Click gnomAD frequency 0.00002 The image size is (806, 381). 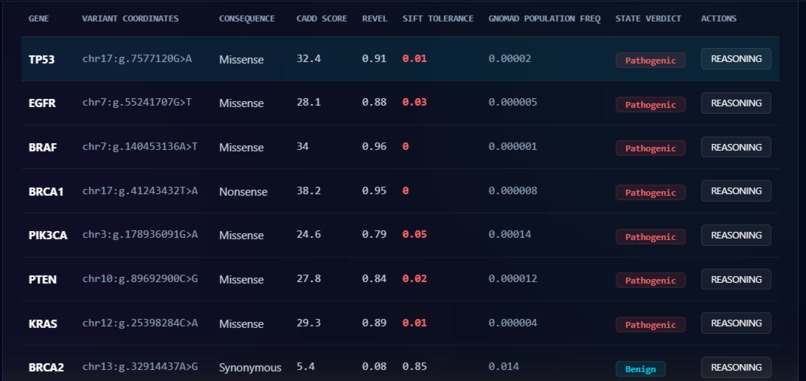tap(509, 59)
